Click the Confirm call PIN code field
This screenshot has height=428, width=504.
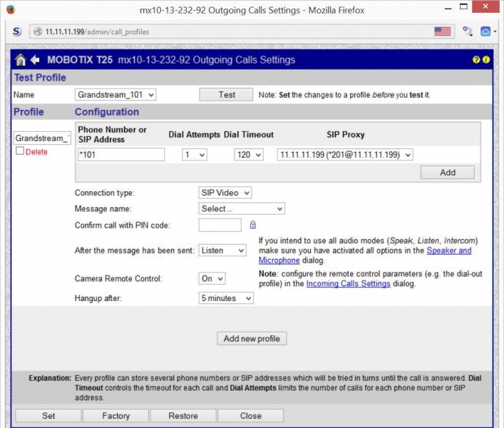(220, 225)
